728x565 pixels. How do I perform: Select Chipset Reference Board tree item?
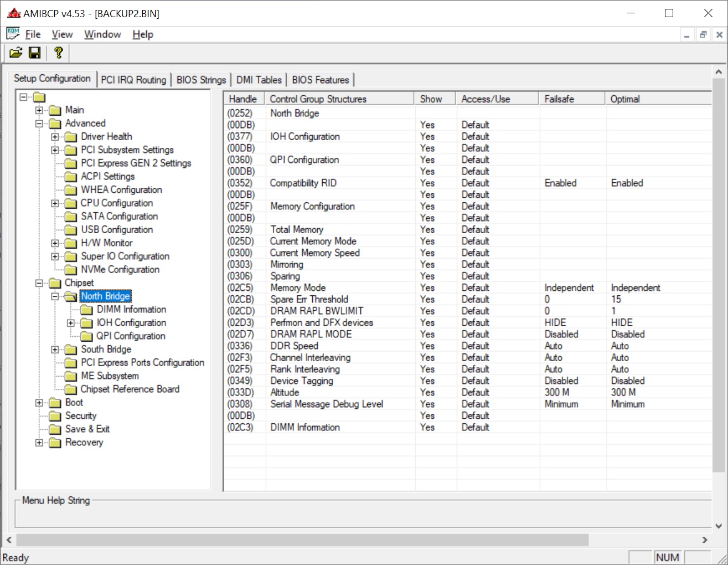[x=130, y=389]
